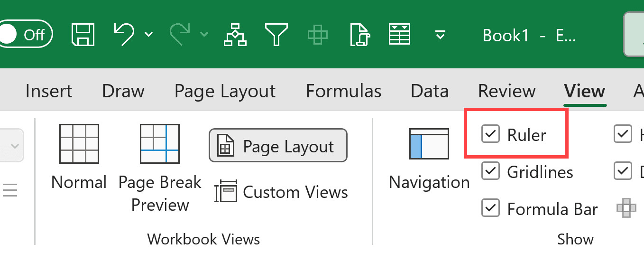Click the Save icon in title bar
Viewport: 644px width, 253px height.
tap(83, 35)
